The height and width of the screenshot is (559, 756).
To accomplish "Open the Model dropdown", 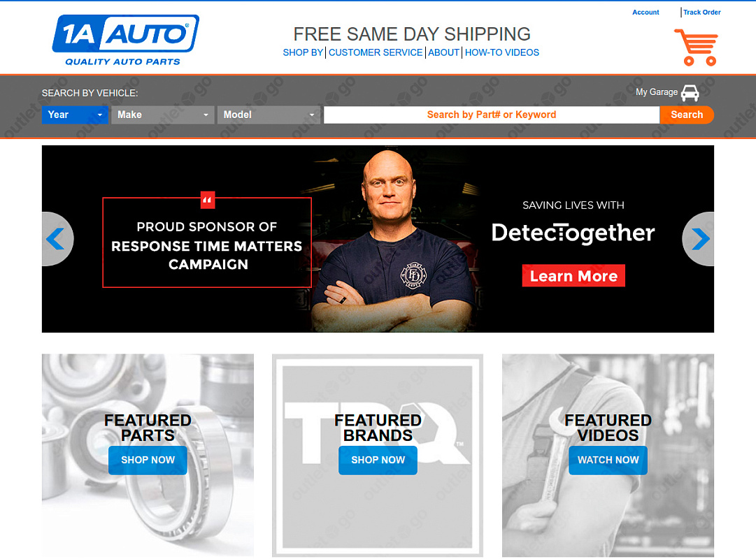I will [x=269, y=115].
